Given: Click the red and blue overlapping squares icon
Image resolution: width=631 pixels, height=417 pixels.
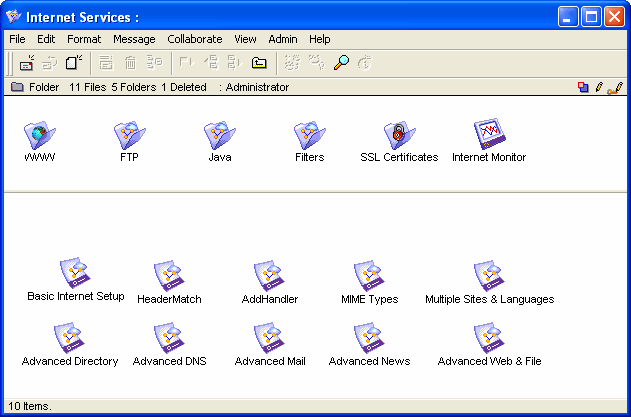Looking at the screenshot, I should (x=583, y=87).
